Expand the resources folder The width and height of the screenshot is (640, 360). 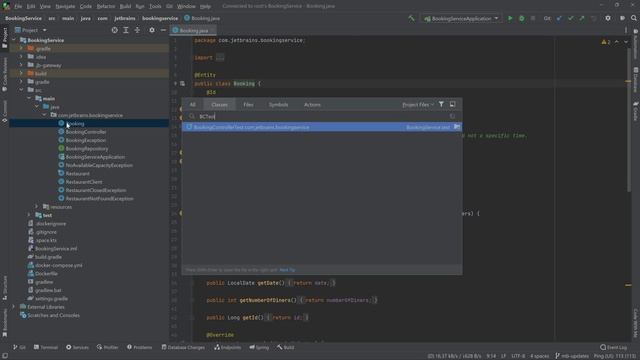click(x=36, y=207)
